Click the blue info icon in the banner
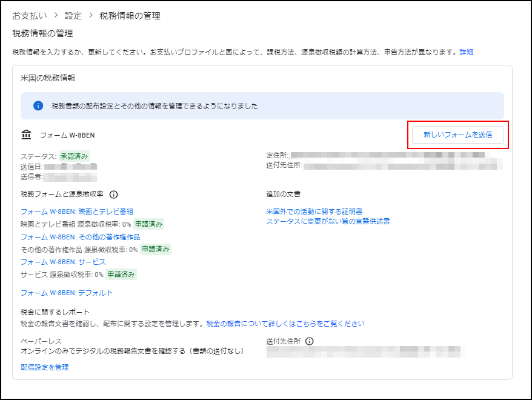Viewport: 532px width, 400px height. [38, 105]
